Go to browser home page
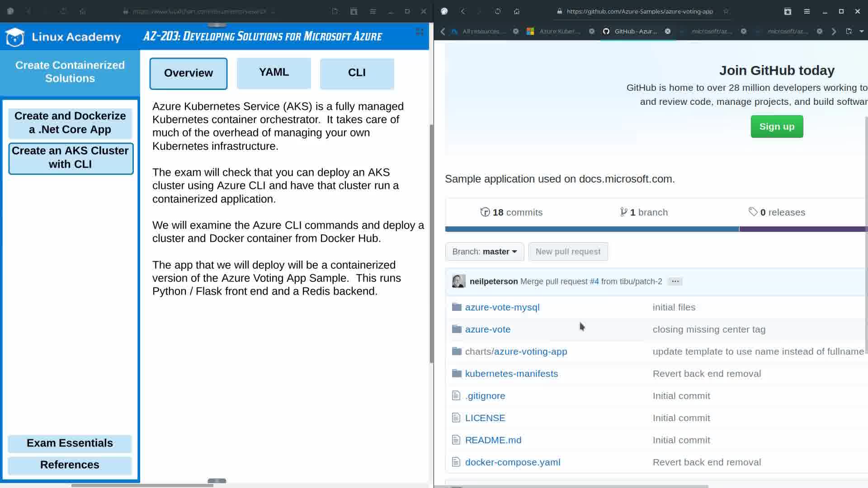868x488 pixels. click(x=517, y=11)
